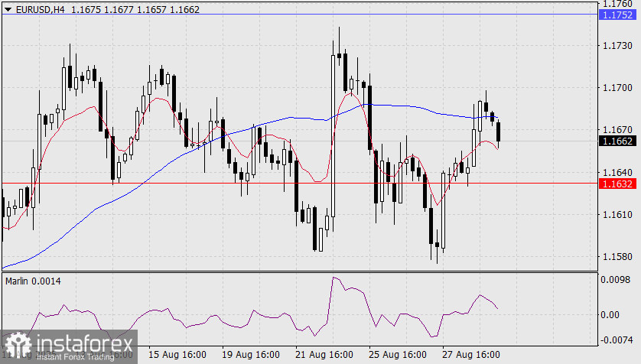The image size is (641, 364).
Task: Click the 0.0098 Marlin scale value
Action: point(615,280)
